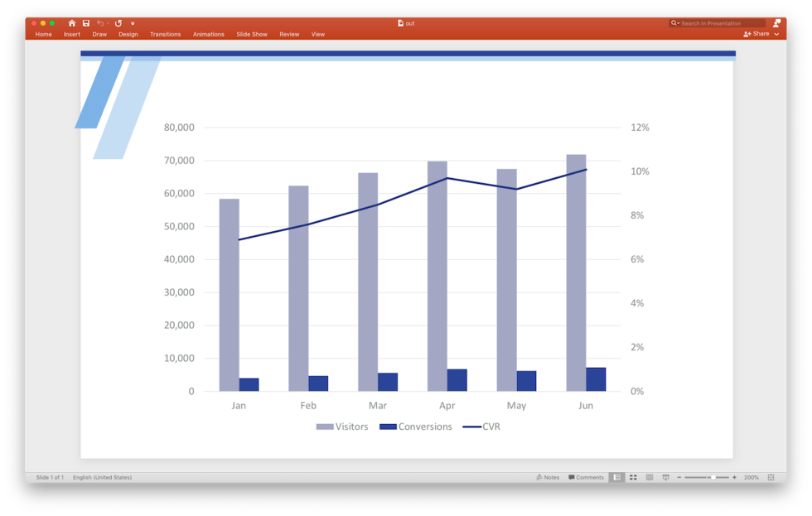The height and width of the screenshot is (516, 812).
Task: Click the Share button
Action: [756, 34]
